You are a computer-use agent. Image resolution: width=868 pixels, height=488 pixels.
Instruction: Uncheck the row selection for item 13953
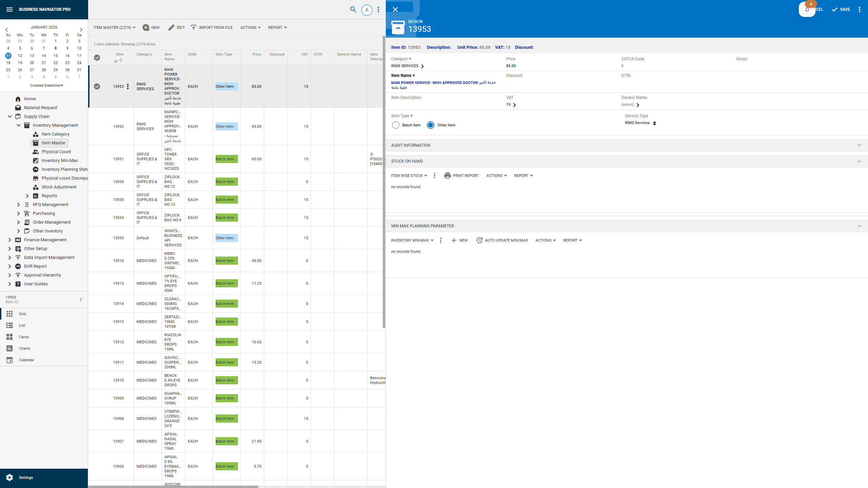point(97,86)
